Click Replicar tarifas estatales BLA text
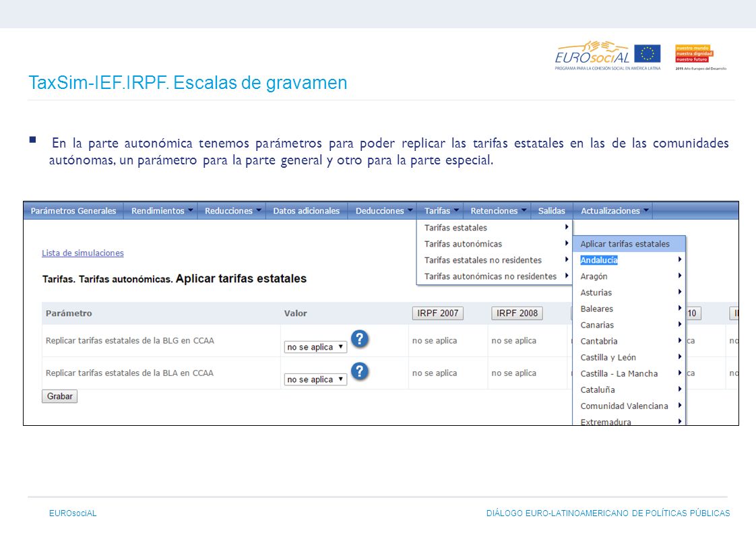This screenshot has width=756, height=535. coord(129,373)
